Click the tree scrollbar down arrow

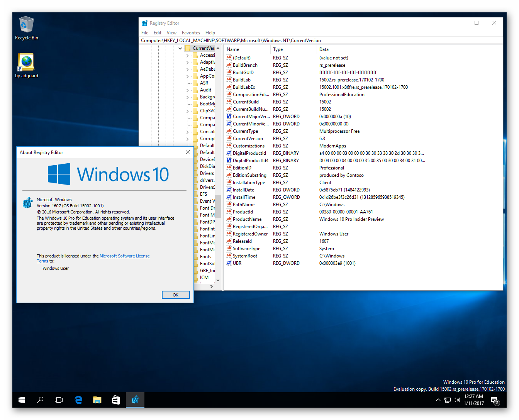[x=218, y=280]
